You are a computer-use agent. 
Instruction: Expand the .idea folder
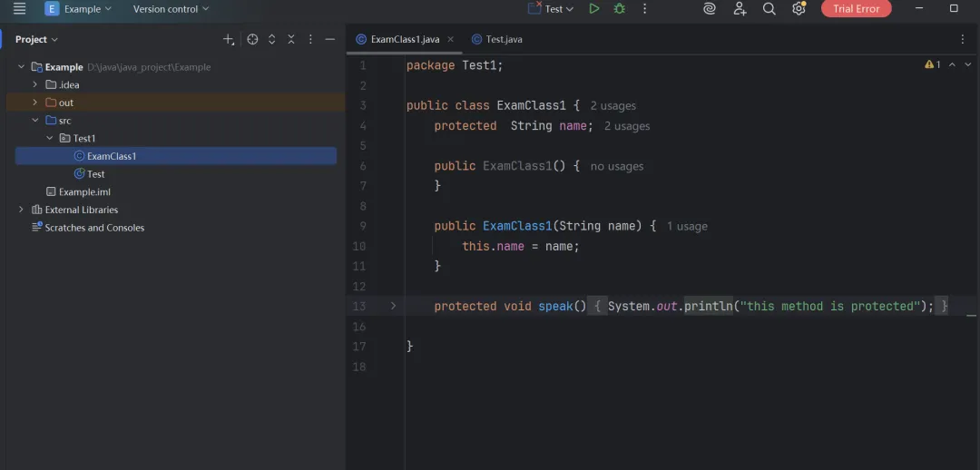(35, 85)
